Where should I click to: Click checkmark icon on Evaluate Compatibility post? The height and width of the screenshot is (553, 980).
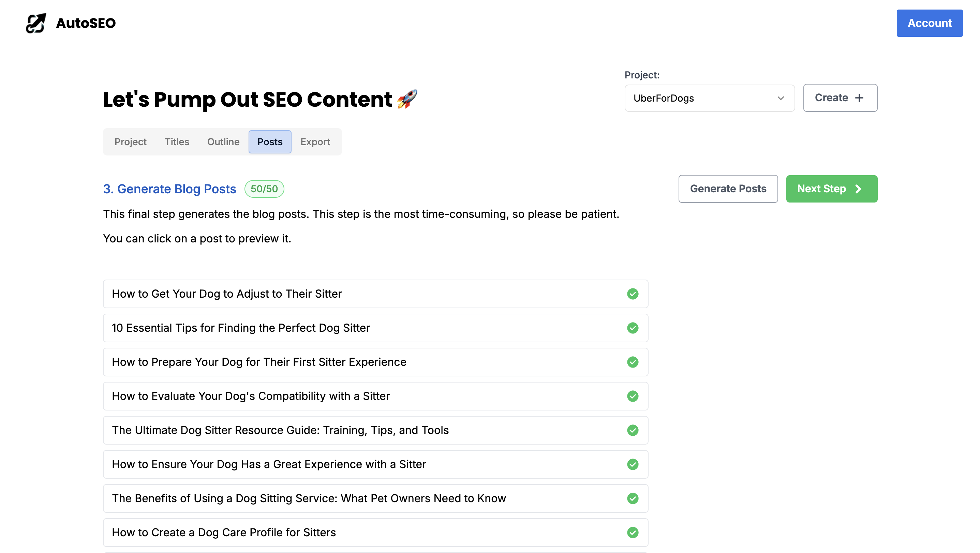click(x=633, y=396)
